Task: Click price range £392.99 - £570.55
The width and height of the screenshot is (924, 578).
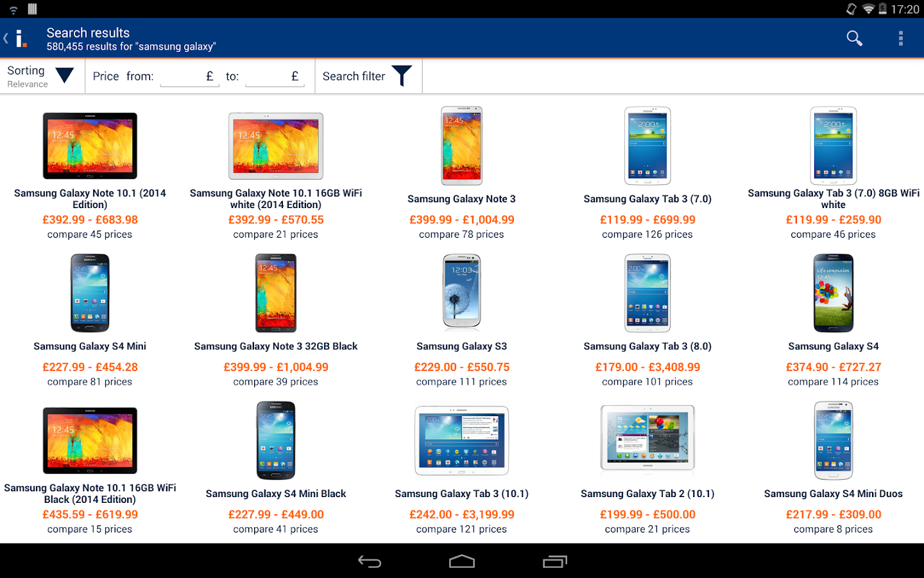Action: point(276,220)
